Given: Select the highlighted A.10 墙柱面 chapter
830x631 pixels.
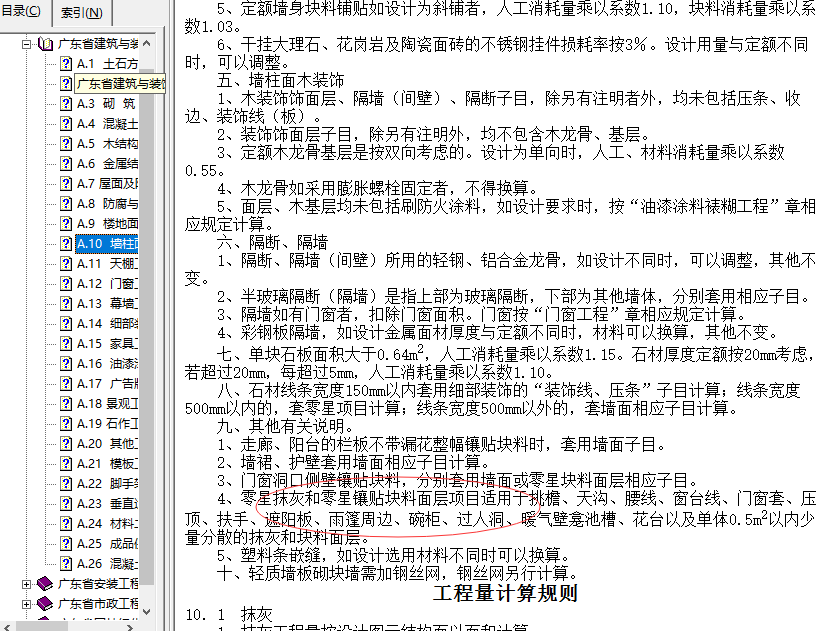Looking at the screenshot, I should (x=107, y=244).
